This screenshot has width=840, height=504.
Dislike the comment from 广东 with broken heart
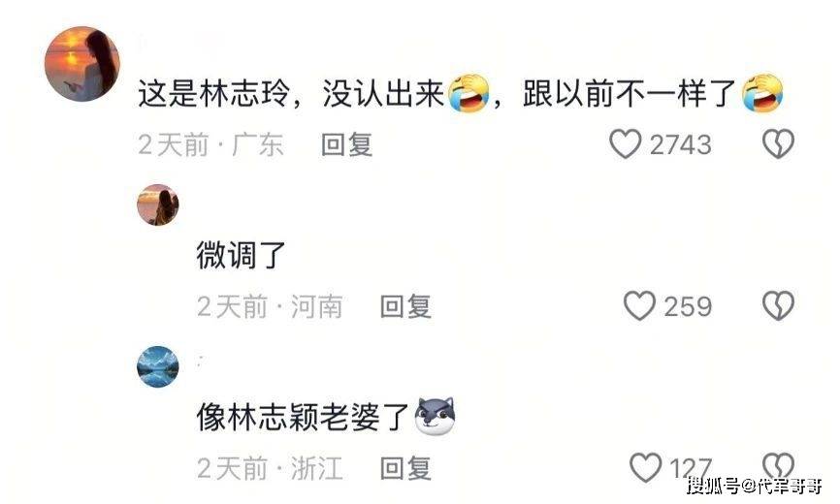pyautogui.click(x=778, y=143)
